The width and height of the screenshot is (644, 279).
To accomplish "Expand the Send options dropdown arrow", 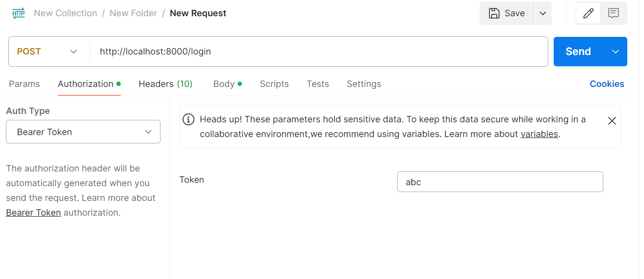I will click(x=616, y=52).
